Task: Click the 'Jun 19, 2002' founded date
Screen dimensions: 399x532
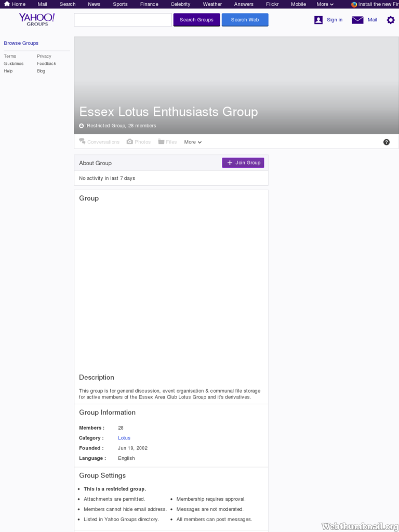Action: (132, 448)
